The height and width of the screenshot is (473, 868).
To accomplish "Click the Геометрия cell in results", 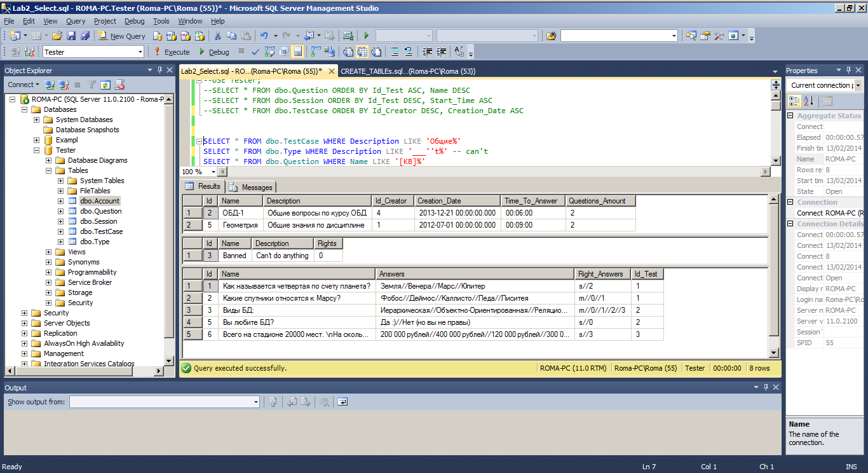I will click(240, 225).
